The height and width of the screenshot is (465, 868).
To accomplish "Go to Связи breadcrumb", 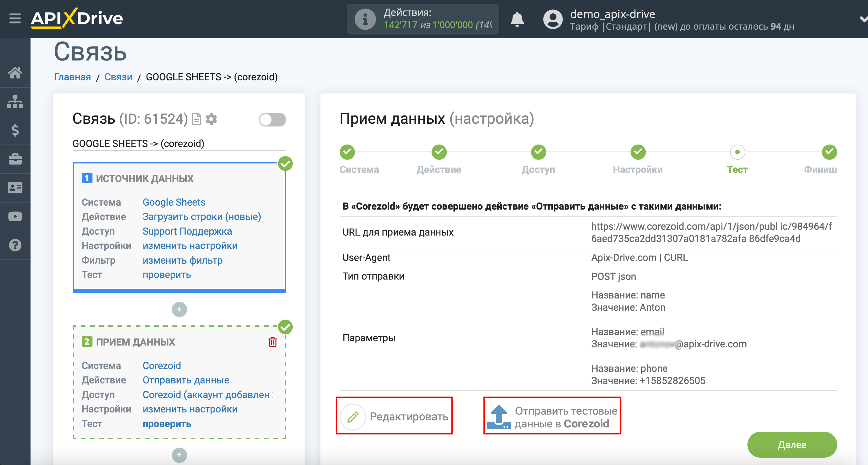I will point(118,77).
